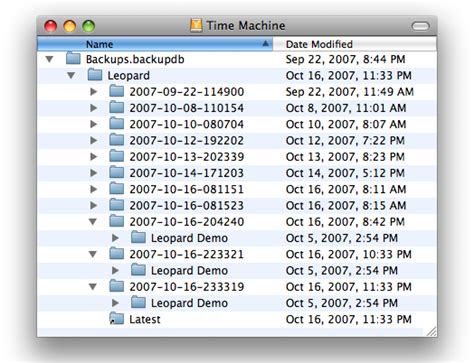The image size is (474, 363).
Task: Select the Backups.backupdb name
Action: (x=135, y=59)
